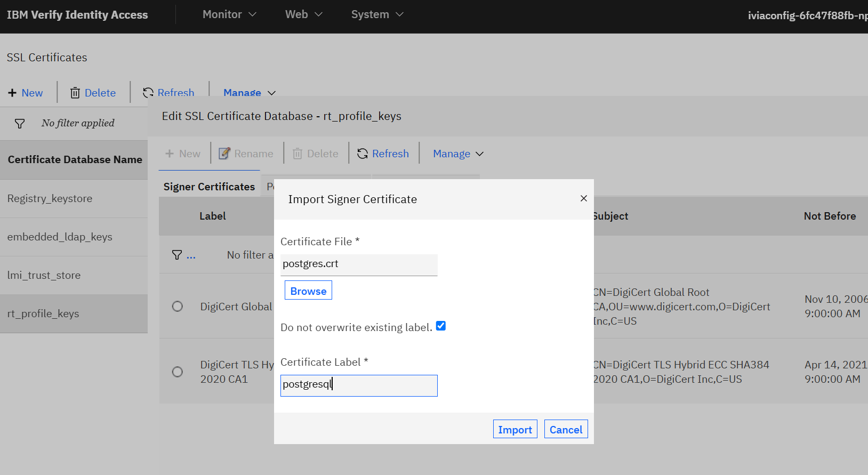Click the Subject column header
Image resolution: width=868 pixels, height=475 pixels.
pos(611,216)
